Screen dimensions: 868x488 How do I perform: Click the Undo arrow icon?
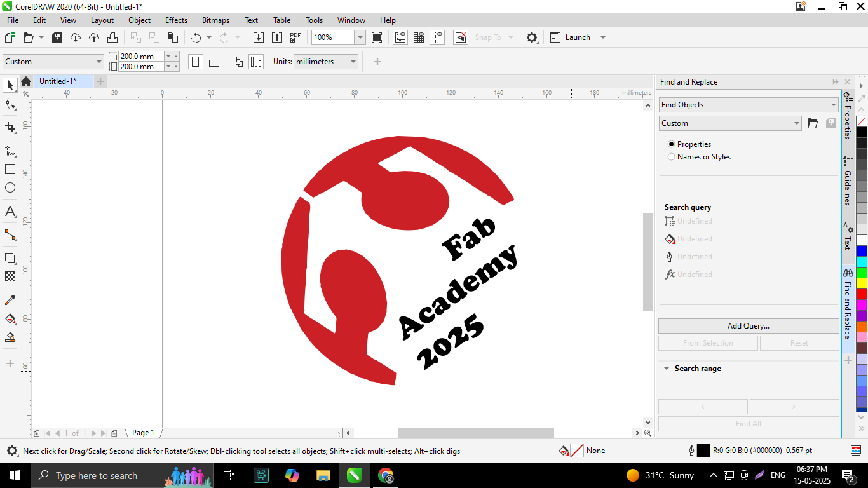point(196,37)
